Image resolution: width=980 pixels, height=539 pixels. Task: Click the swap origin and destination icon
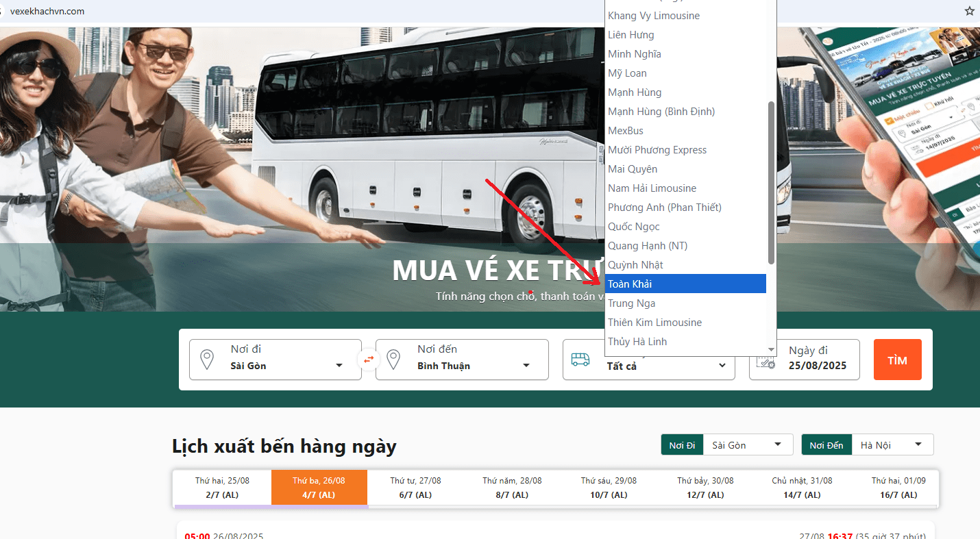pyautogui.click(x=369, y=359)
